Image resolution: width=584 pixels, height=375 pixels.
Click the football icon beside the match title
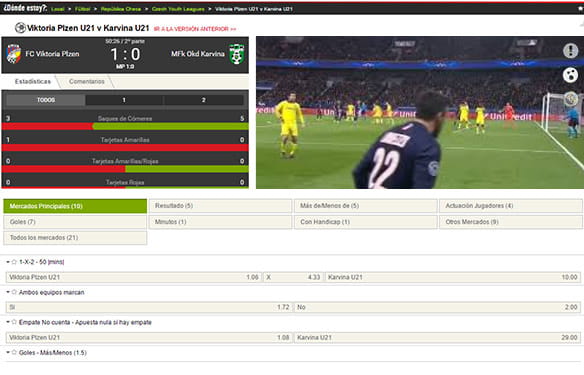click(x=20, y=28)
